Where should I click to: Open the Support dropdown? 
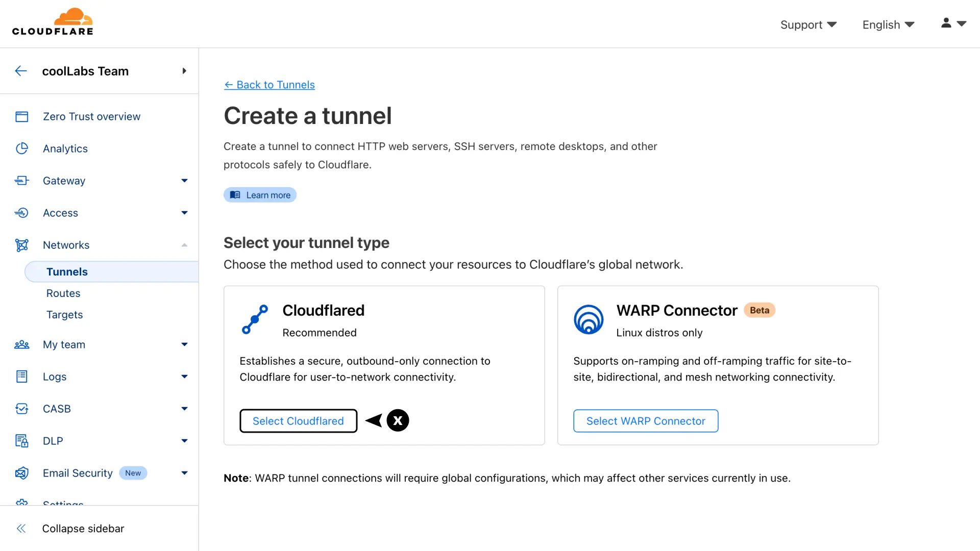[808, 24]
